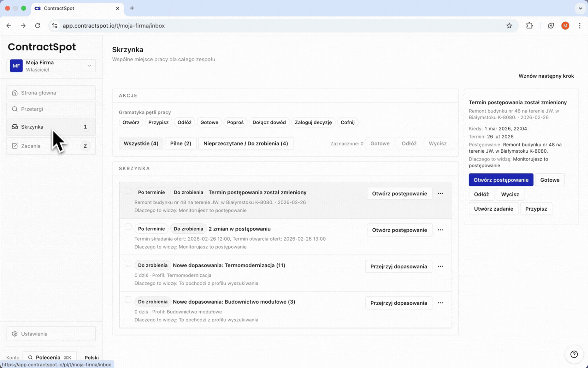Click the Strona główna home icon

coord(15,93)
